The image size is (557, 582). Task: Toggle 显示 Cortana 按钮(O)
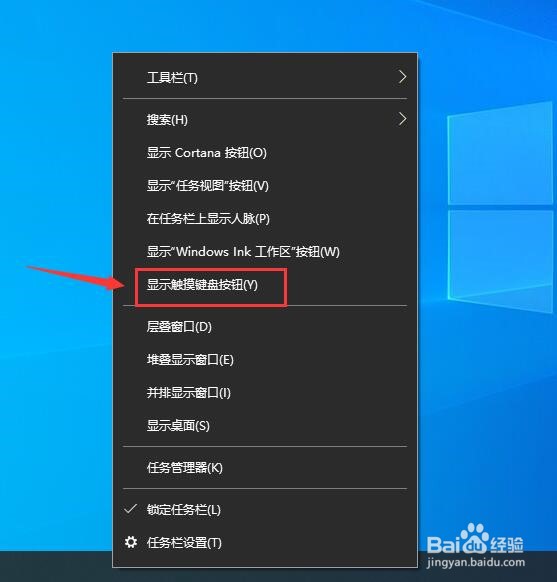click(x=265, y=153)
